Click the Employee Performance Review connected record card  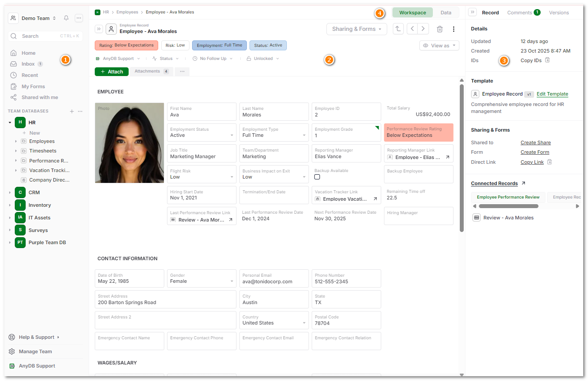[508, 197]
